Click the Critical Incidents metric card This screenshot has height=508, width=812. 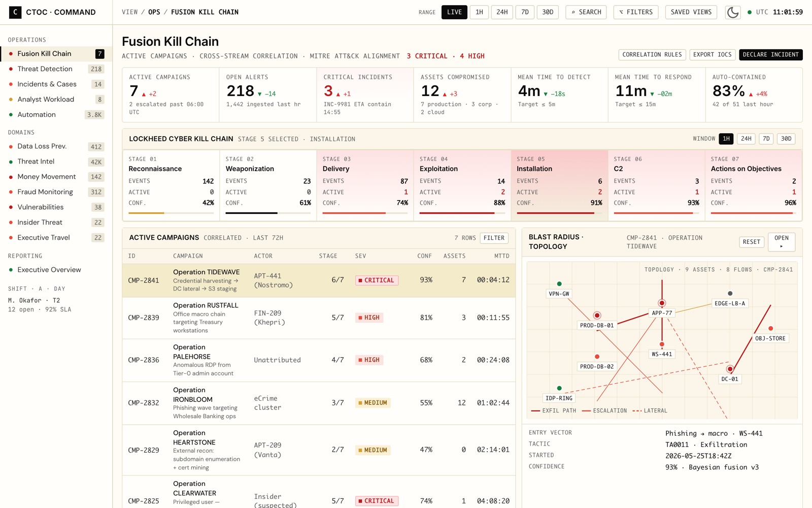click(x=365, y=95)
